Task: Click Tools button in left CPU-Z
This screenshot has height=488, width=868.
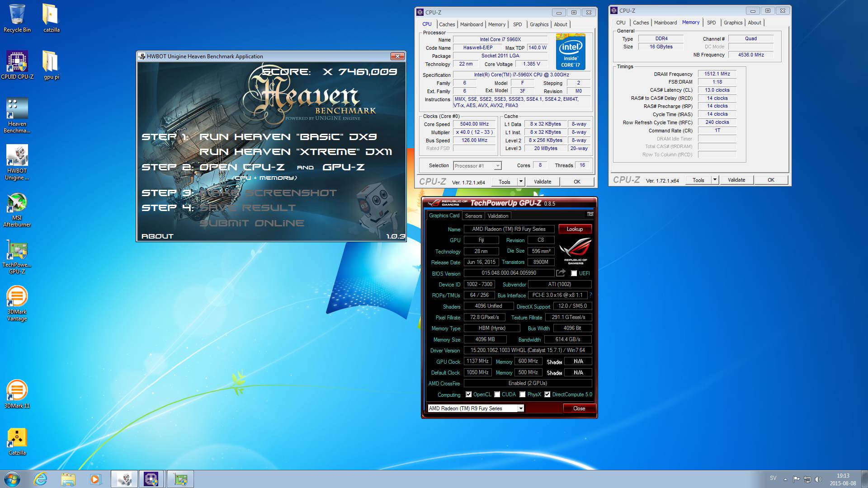Action: pos(505,182)
